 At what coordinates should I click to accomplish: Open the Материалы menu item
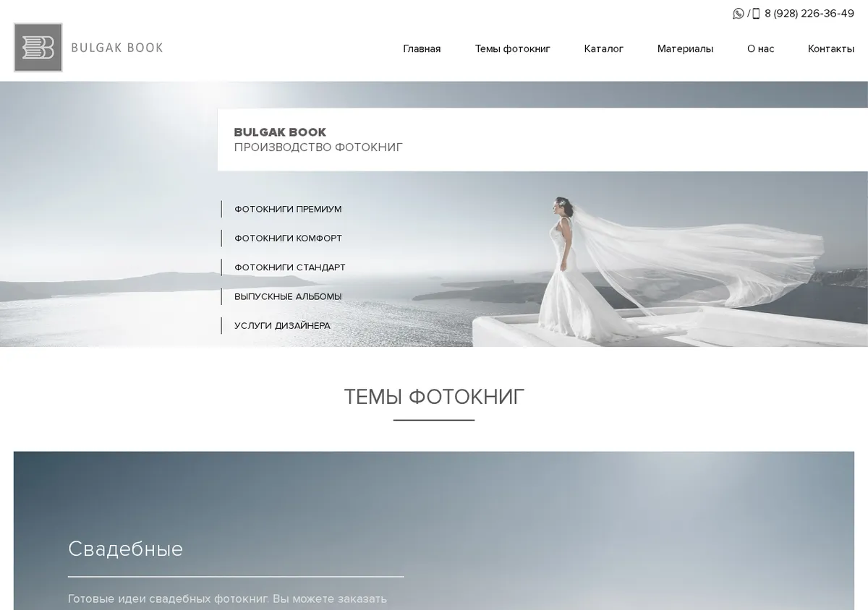tap(685, 48)
